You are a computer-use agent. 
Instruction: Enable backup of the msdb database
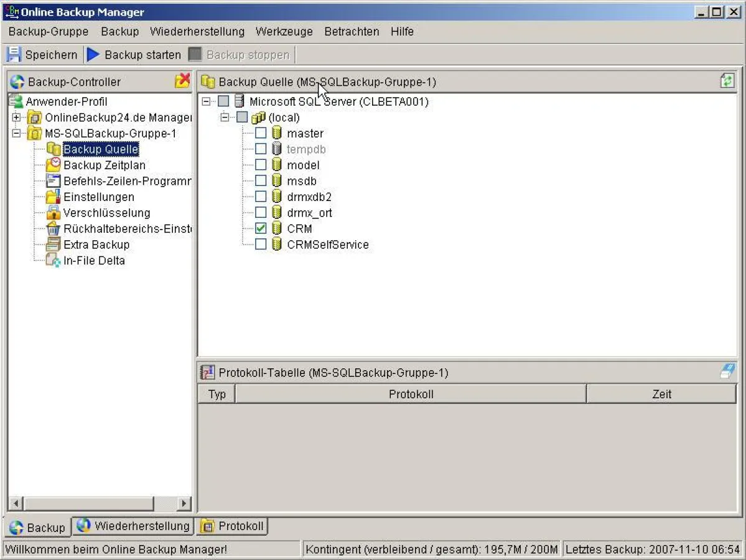(261, 180)
